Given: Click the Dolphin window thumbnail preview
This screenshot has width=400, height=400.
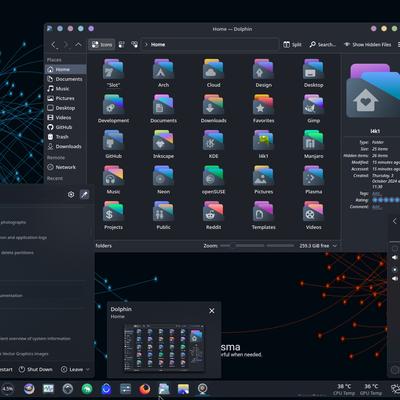Looking at the screenshot, I should 164,348.
